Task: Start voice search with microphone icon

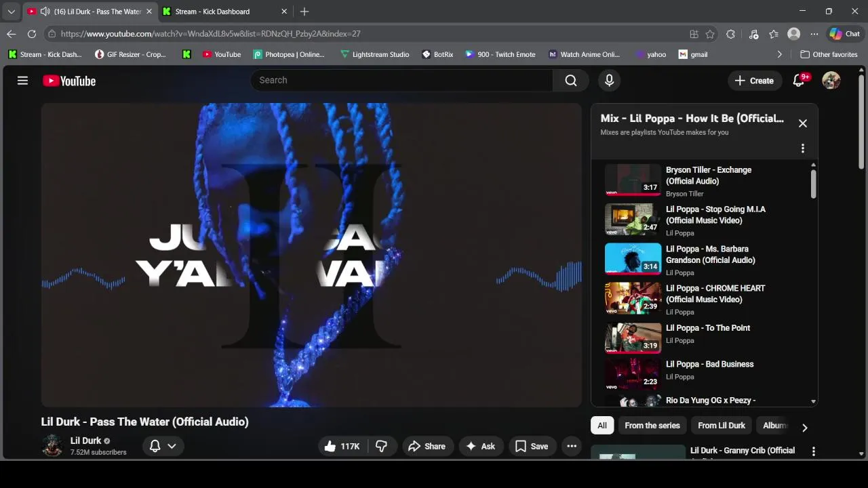Action: 609,81
